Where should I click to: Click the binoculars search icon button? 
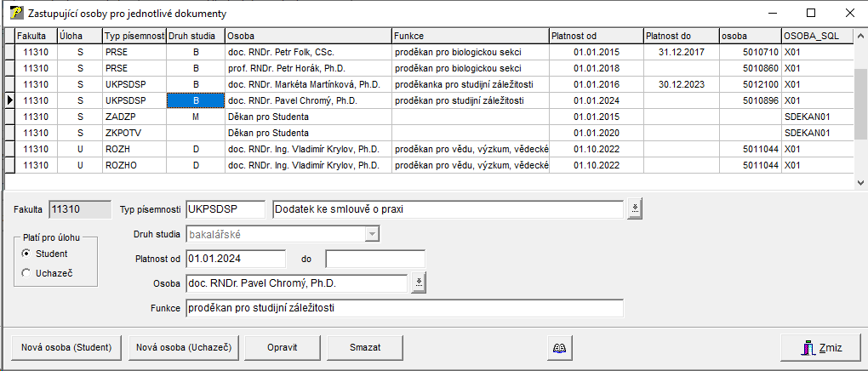(x=559, y=347)
